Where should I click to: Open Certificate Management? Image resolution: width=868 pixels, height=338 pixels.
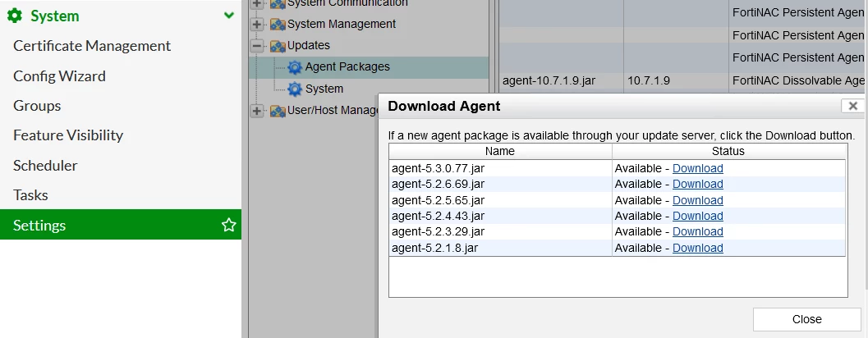click(x=92, y=46)
